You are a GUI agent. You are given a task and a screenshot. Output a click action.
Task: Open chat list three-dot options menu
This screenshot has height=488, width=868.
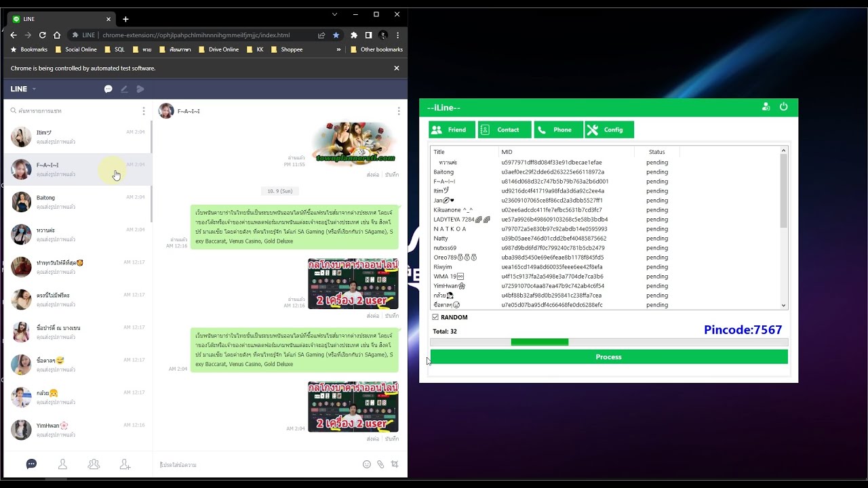pyautogui.click(x=143, y=110)
